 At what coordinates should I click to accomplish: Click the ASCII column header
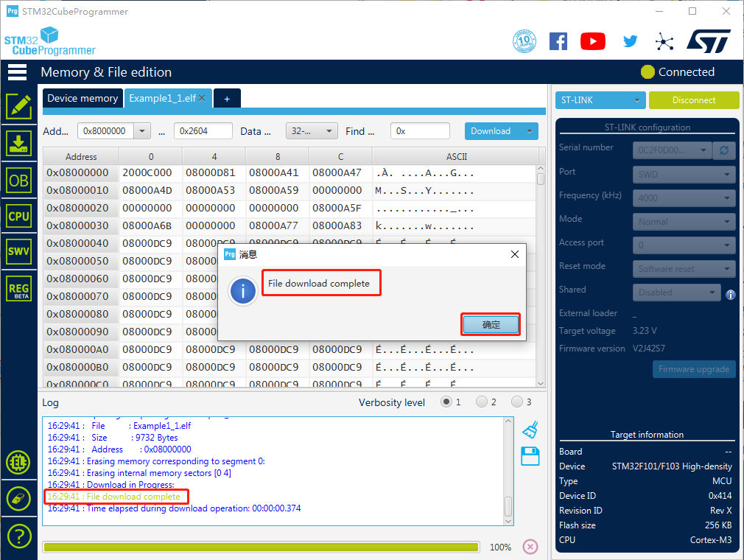click(x=456, y=157)
